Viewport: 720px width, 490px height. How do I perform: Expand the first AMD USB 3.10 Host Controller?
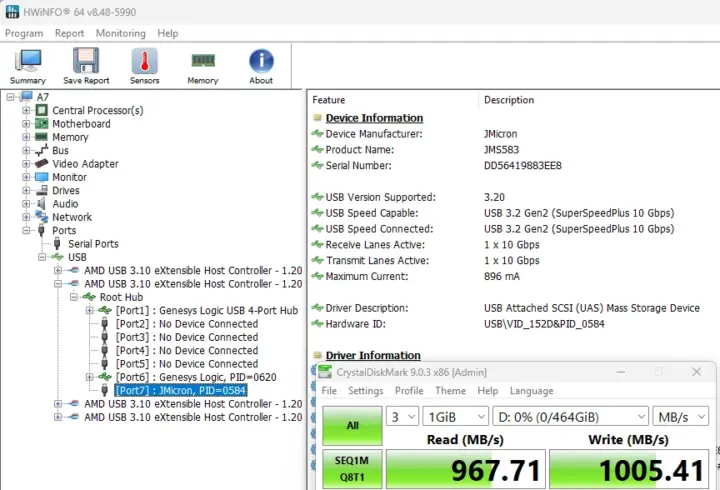coord(58,270)
